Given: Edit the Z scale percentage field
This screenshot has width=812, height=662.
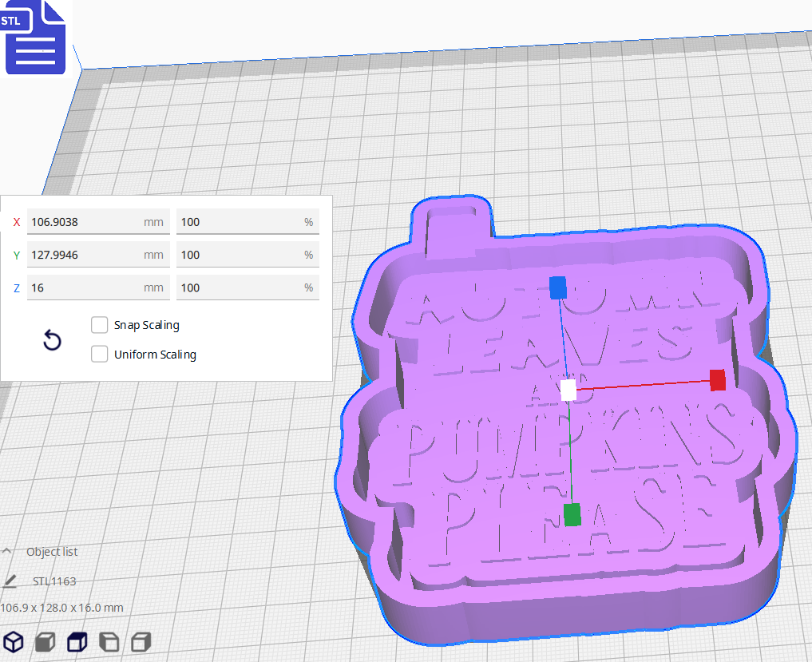Looking at the screenshot, I should [248, 287].
